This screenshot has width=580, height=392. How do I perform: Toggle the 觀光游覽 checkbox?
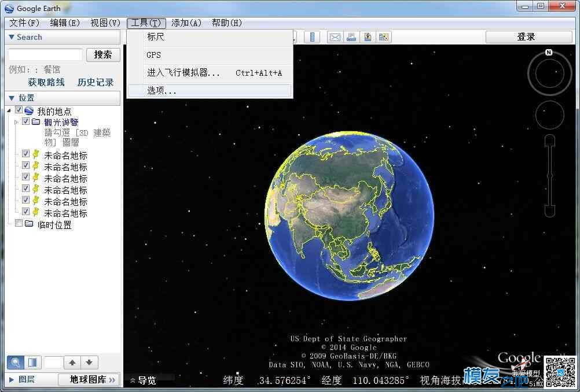point(25,121)
